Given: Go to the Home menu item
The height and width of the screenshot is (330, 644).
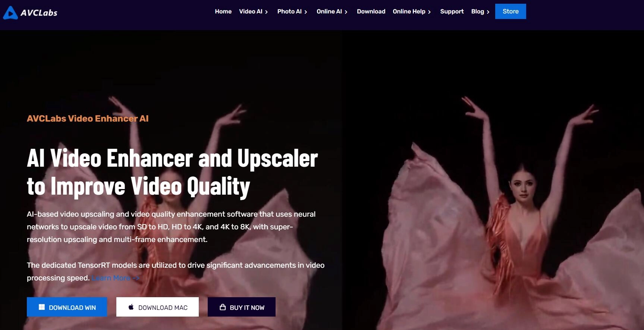Looking at the screenshot, I should point(223,12).
